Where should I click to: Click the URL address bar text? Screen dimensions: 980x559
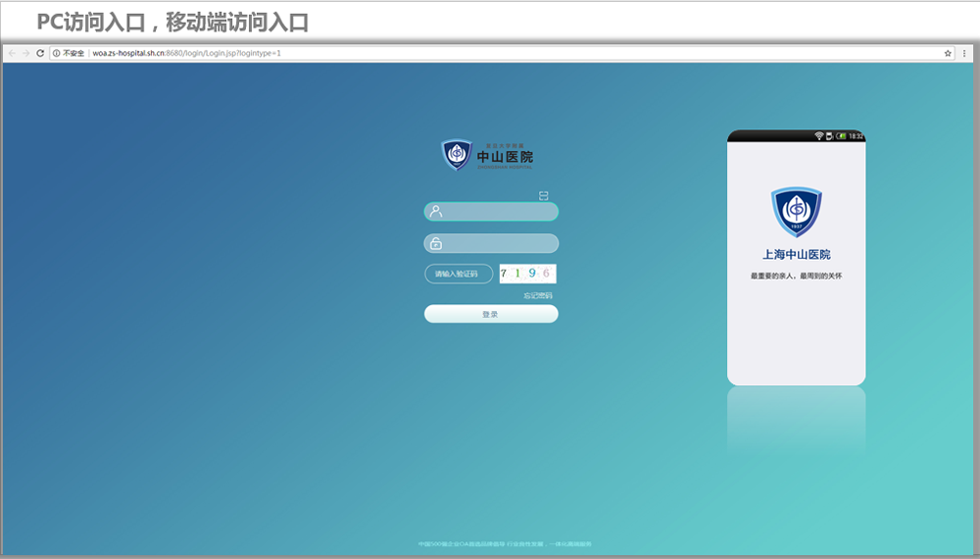pyautogui.click(x=187, y=53)
